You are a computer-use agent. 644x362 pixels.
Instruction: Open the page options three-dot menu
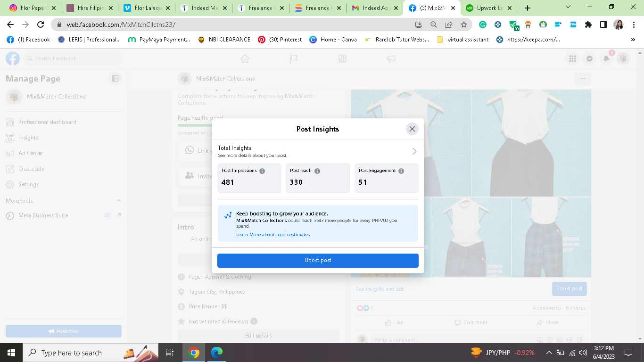[583, 79]
